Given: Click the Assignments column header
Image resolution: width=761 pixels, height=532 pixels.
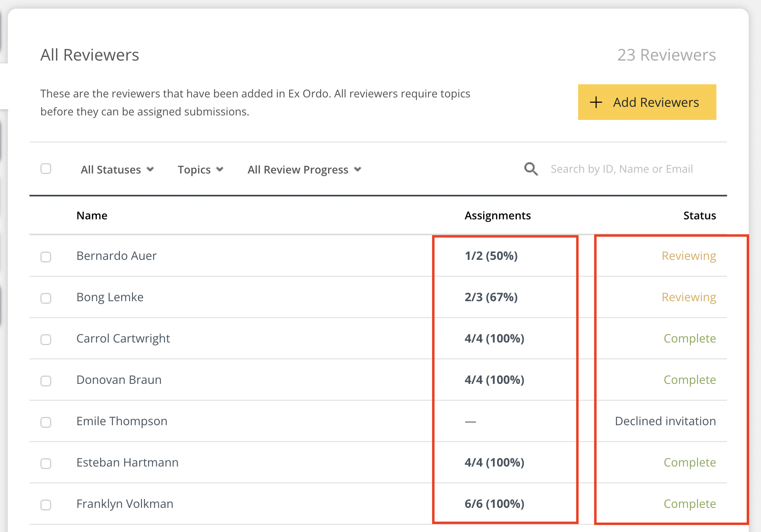Looking at the screenshot, I should 497,216.
